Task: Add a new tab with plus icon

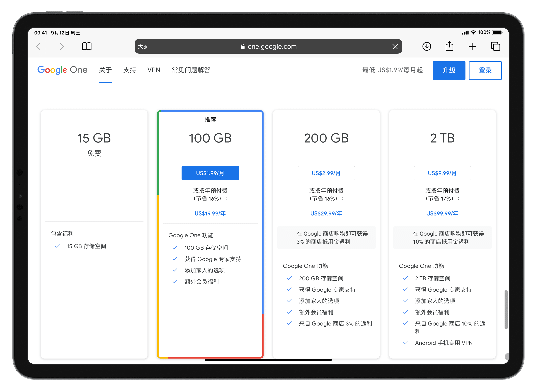Action: [x=472, y=46]
